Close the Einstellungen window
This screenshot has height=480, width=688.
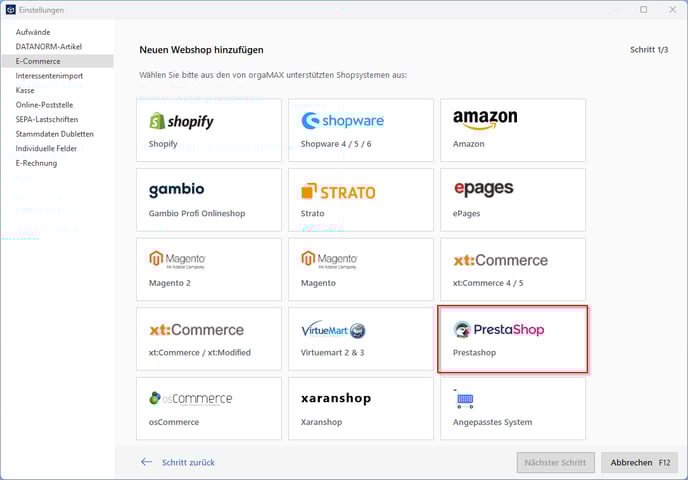pos(672,10)
